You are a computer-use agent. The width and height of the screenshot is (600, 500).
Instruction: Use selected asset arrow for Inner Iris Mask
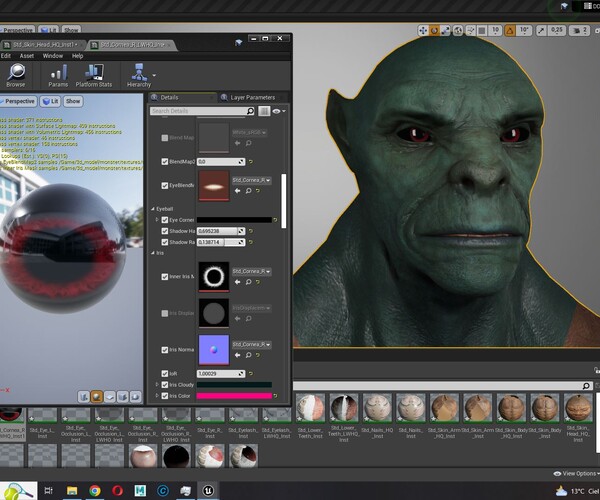[238, 282]
